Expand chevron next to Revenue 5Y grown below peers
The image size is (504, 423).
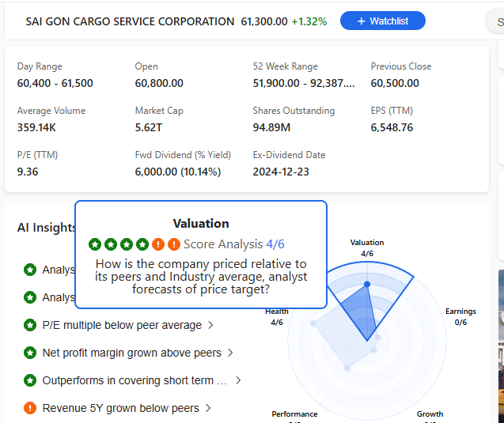click(x=208, y=408)
